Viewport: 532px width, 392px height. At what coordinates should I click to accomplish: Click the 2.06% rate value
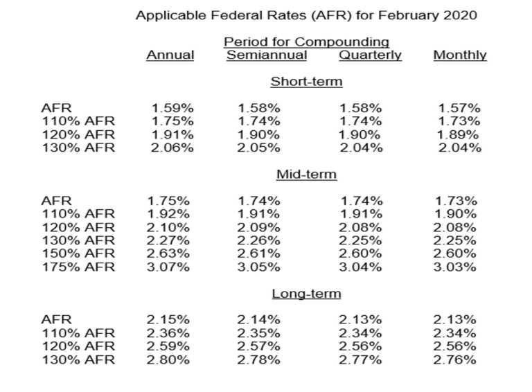[172, 148]
